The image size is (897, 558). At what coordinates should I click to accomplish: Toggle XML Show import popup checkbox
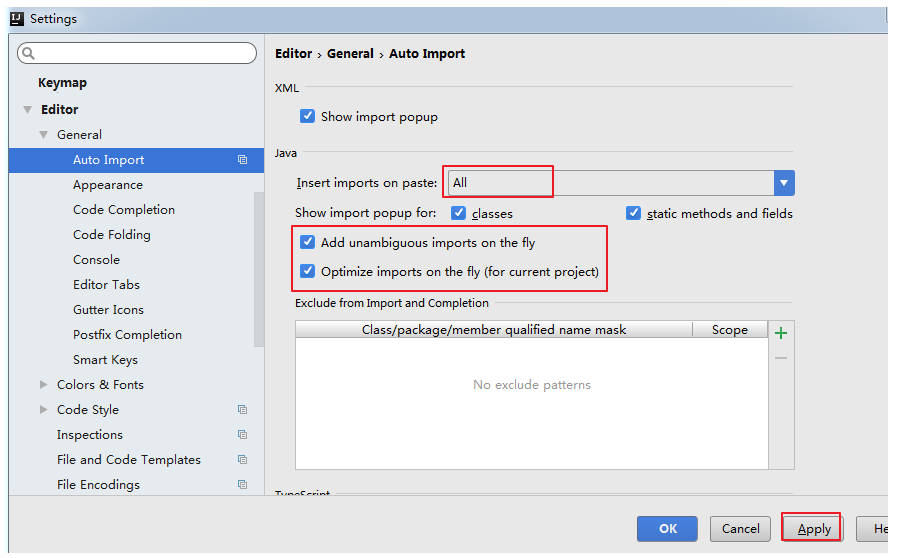(x=307, y=116)
